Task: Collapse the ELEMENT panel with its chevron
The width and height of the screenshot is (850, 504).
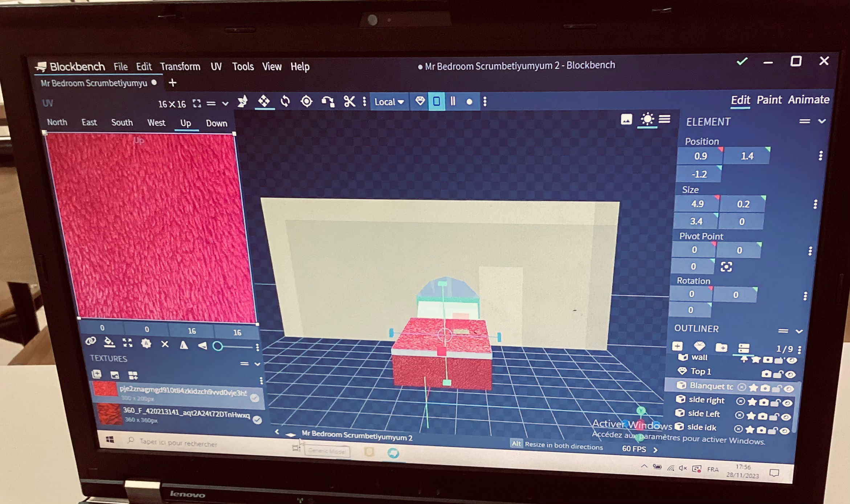Action: pyautogui.click(x=822, y=121)
